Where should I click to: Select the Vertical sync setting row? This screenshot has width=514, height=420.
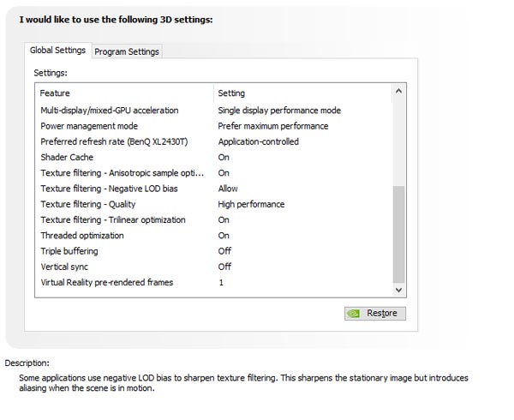65,267
